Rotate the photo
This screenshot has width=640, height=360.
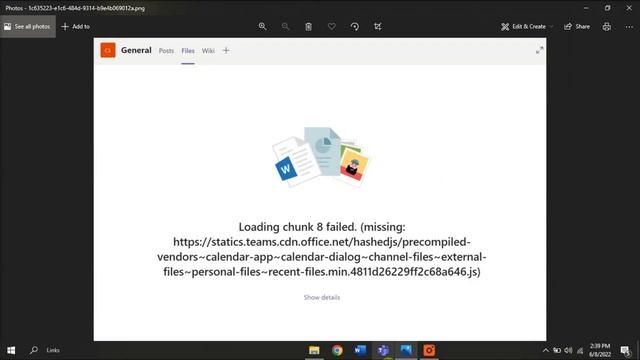355,27
